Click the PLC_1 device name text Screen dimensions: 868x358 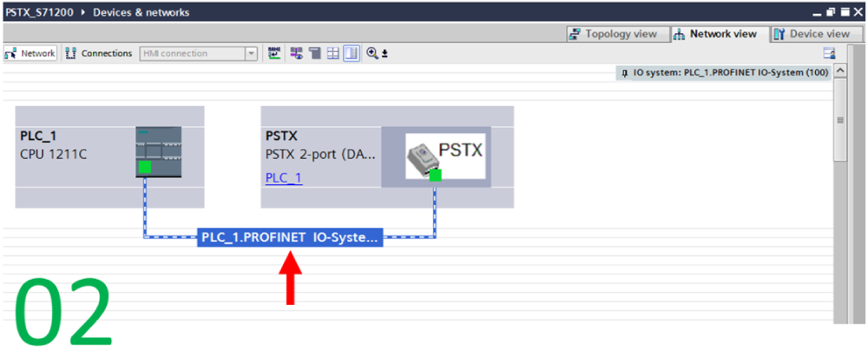(x=38, y=136)
